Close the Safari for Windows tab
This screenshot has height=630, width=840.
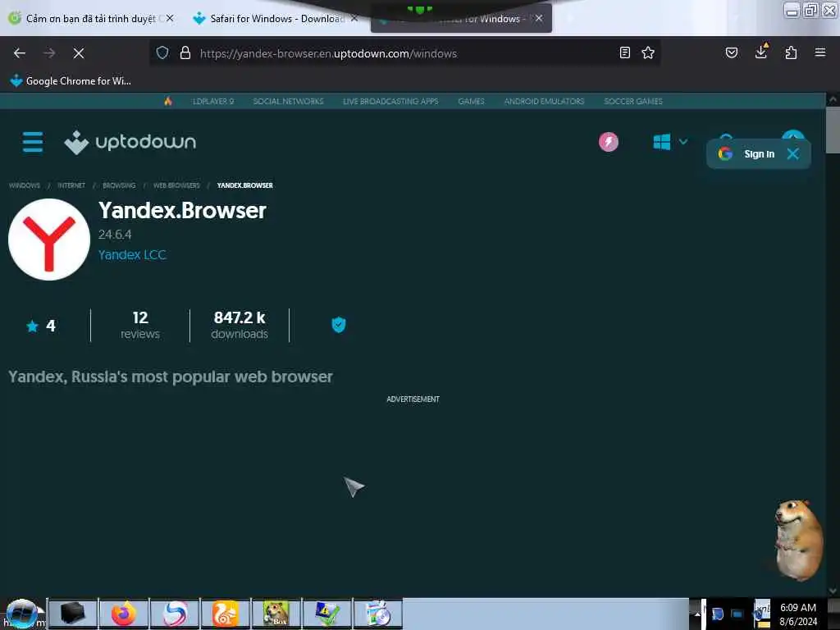click(354, 18)
